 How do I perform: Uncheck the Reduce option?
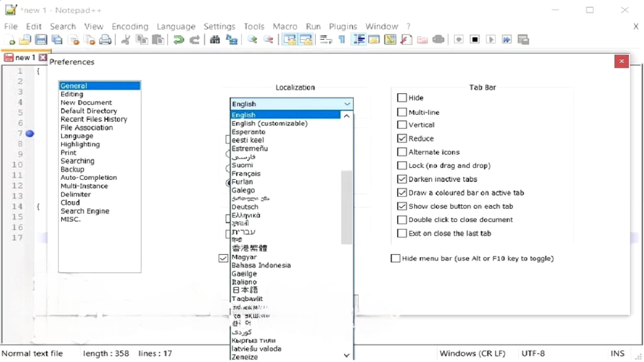click(402, 138)
